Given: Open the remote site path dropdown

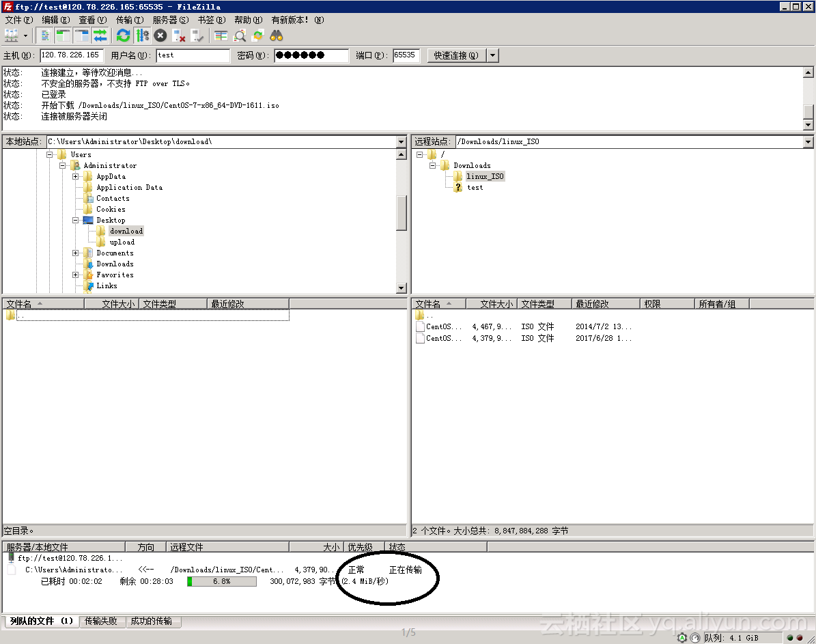Looking at the screenshot, I should (x=808, y=141).
